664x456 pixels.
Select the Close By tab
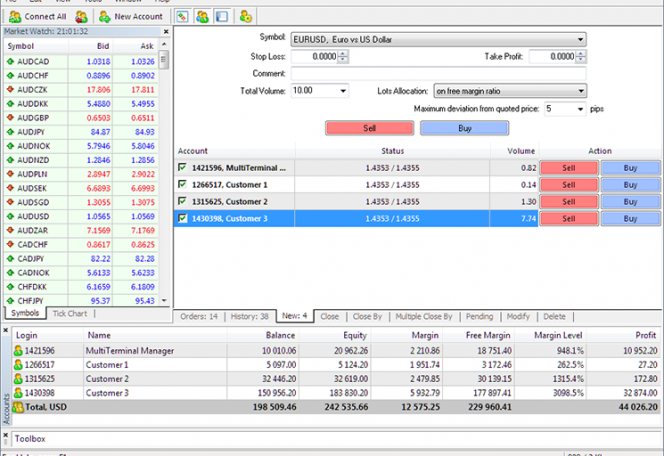point(367,316)
